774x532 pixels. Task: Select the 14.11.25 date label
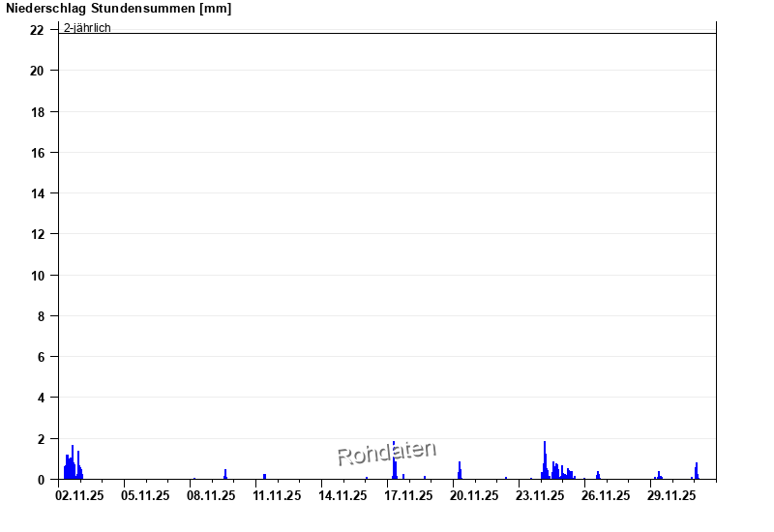(x=342, y=495)
